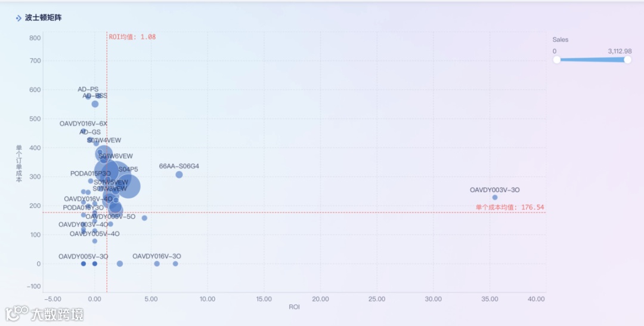
Task: Click the OAVDY005V-3O data label
Action: 83,257
